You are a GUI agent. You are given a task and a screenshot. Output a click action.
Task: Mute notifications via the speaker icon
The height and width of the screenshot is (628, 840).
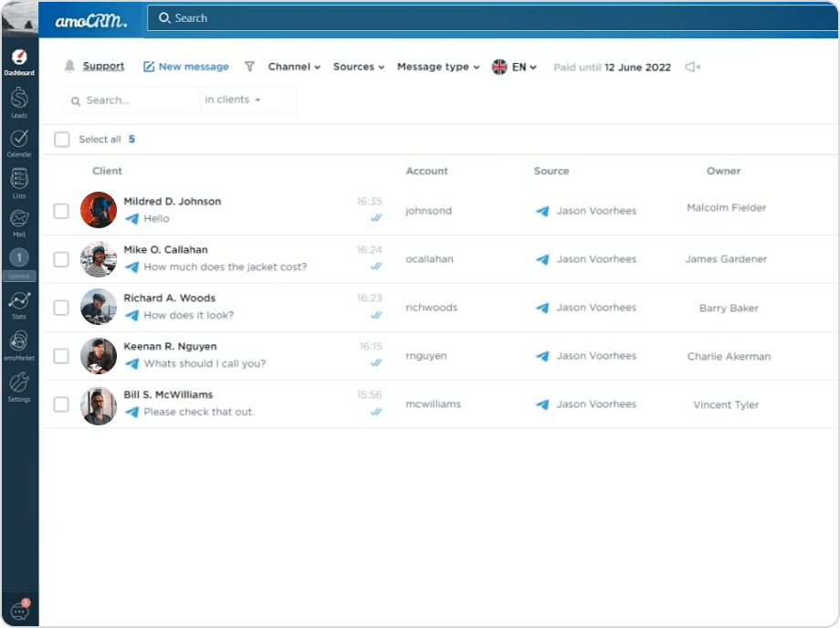point(692,67)
